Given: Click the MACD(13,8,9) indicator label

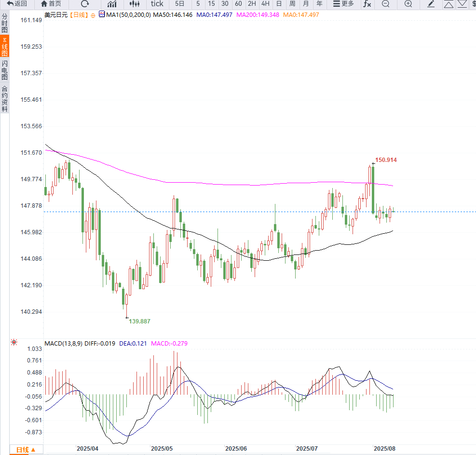Looking at the screenshot, I should [x=63, y=343].
